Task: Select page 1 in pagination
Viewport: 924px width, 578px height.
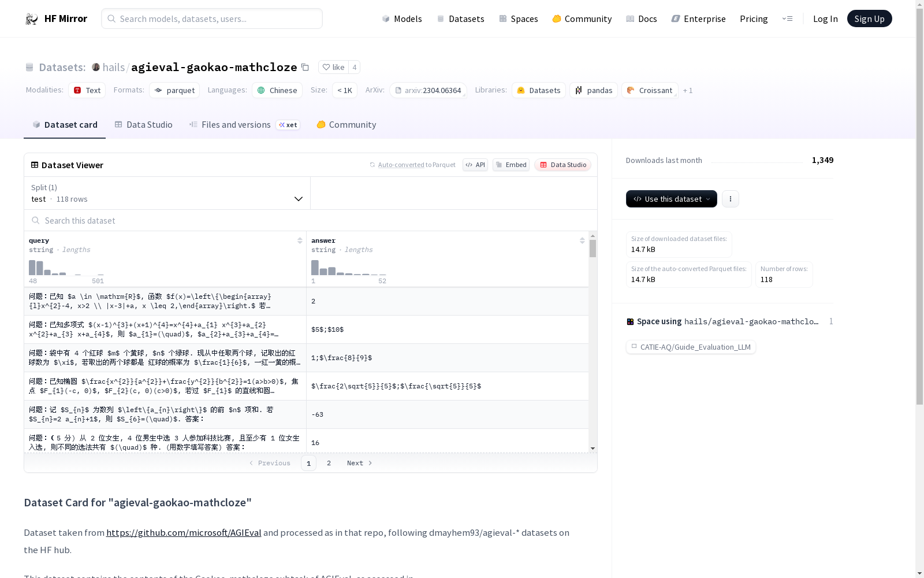Action: (x=308, y=463)
